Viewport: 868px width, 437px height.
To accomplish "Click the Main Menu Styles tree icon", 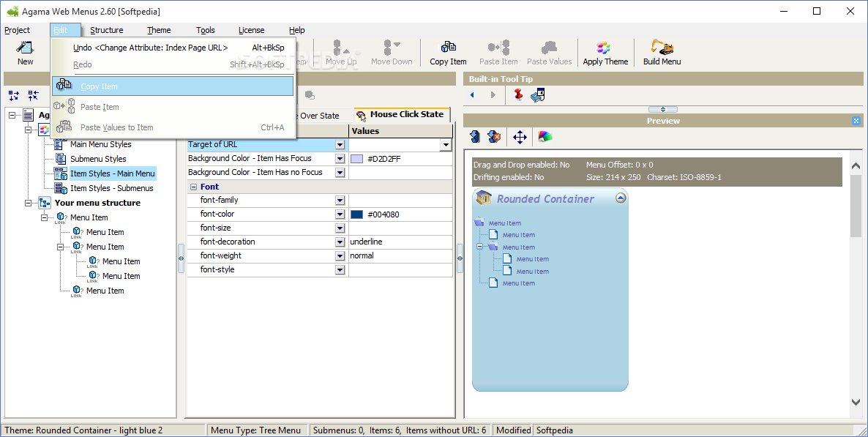I will coord(60,144).
